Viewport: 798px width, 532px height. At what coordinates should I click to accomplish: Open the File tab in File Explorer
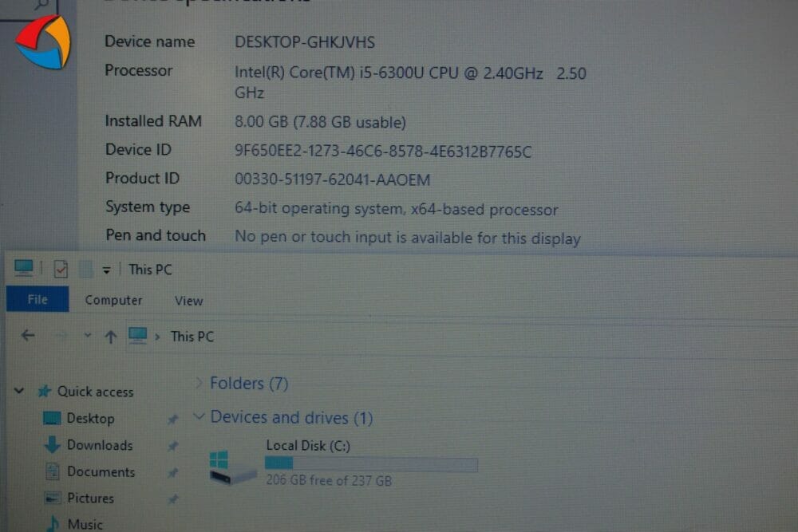[38, 299]
